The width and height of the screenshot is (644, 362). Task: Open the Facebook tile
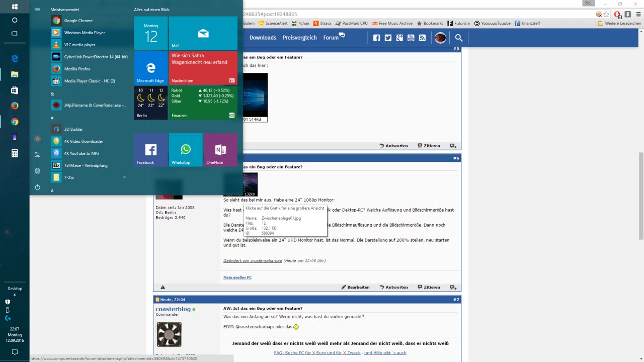[x=151, y=150]
